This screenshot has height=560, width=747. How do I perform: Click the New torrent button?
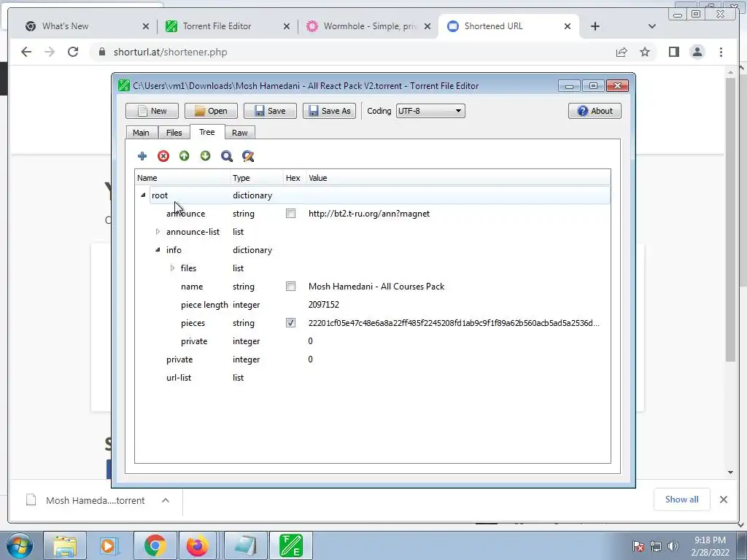[152, 111]
